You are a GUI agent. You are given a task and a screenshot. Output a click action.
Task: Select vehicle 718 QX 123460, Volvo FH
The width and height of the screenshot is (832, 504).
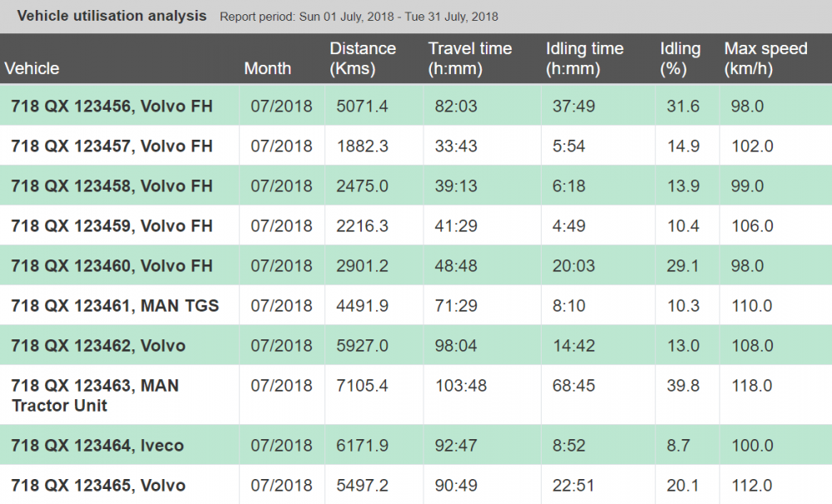pyautogui.click(x=112, y=266)
